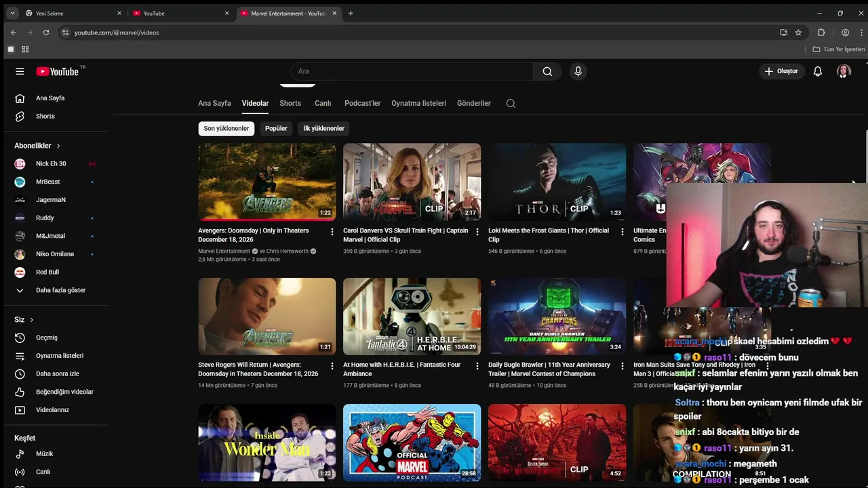This screenshot has height=488, width=868.
Task: Open options for Loki Frost Giants clip
Action: click(622, 232)
